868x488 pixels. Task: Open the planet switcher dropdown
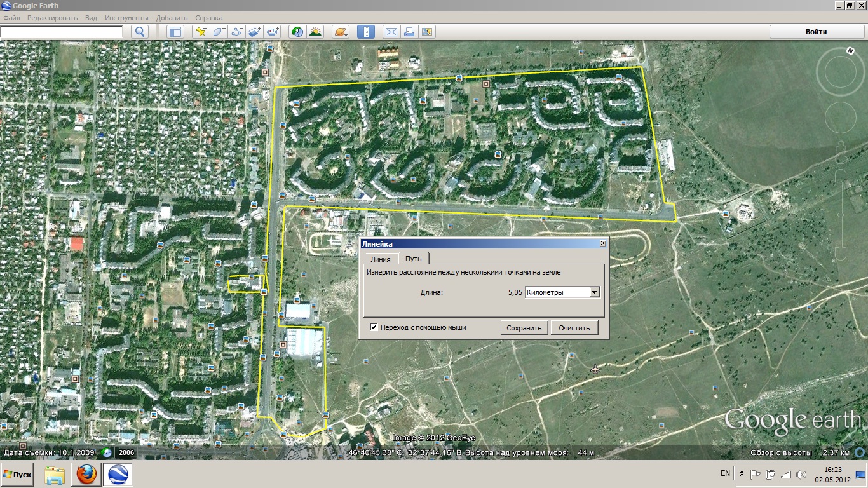pyautogui.click(x=341, y=32)
